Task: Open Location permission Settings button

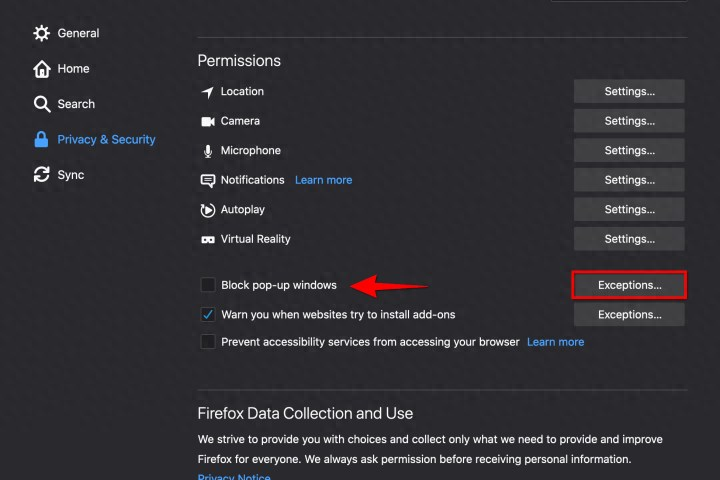Action: [x=629, y=91]
